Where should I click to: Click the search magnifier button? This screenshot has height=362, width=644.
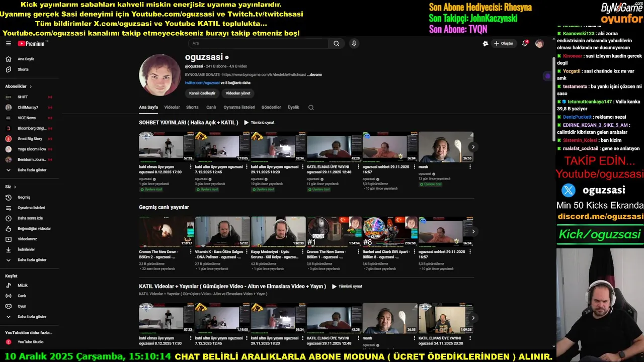[x=336, y=44]
